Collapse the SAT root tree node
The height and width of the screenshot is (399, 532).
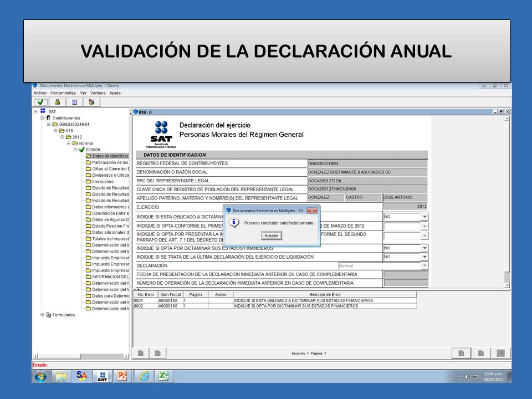(x=35, y=111)
